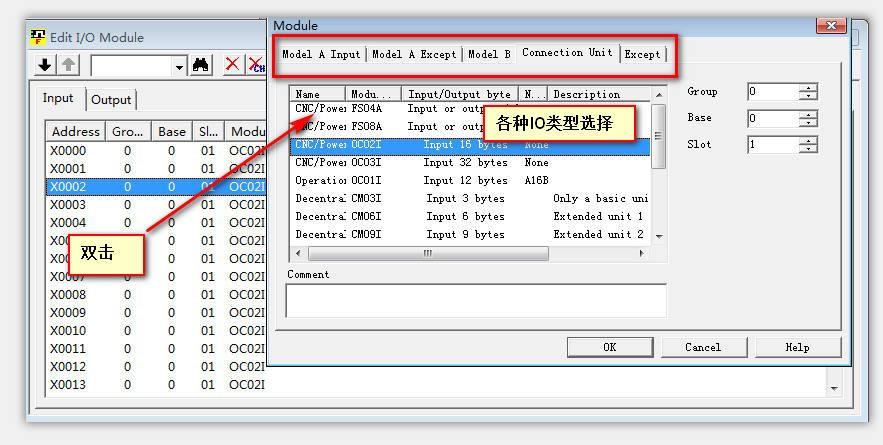
Task: Switch to the Model A Input tab
Action: pos(320,54)
